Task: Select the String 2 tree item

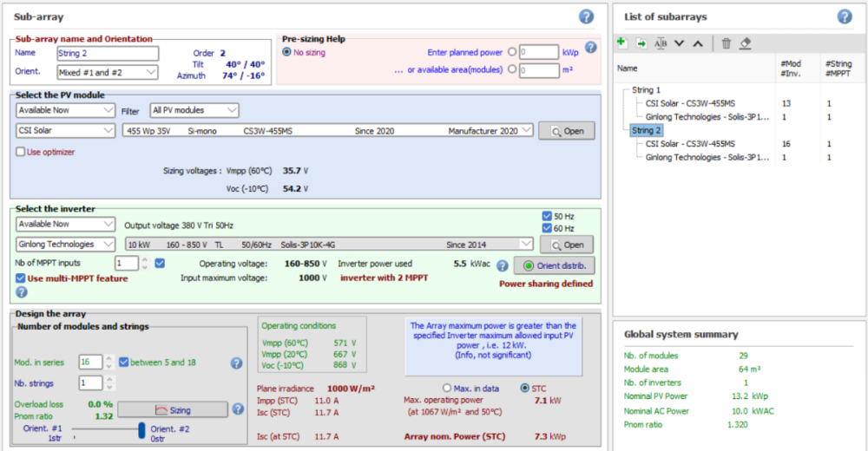Action: tap(647, 130)
